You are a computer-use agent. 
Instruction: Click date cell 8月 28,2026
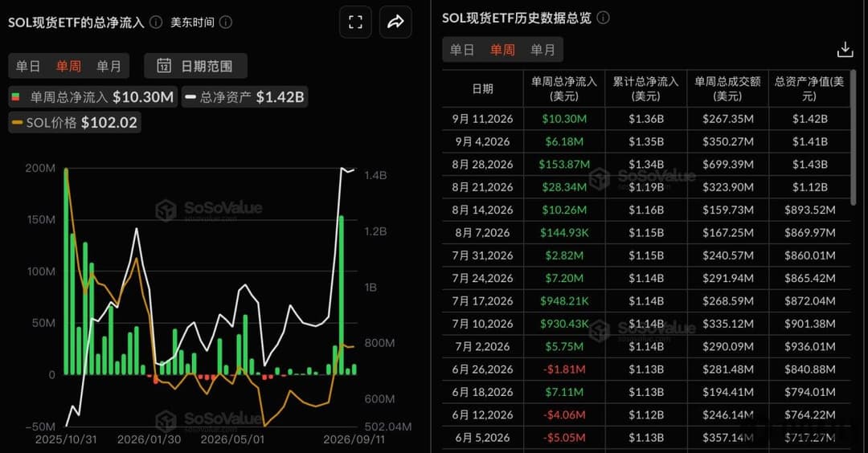click(x=483, y=165)
